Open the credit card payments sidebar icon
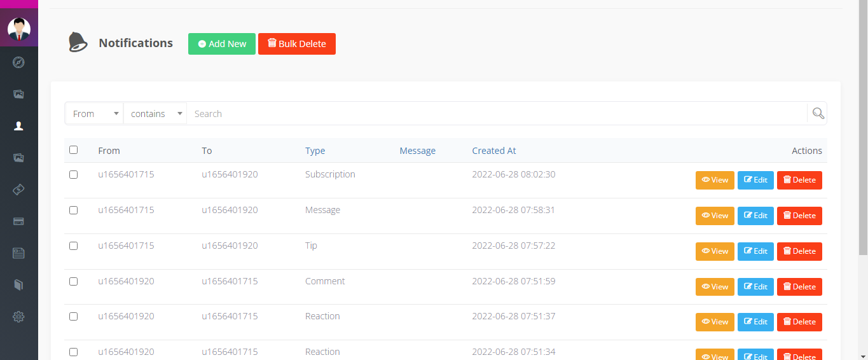 [x=18, y=221]
